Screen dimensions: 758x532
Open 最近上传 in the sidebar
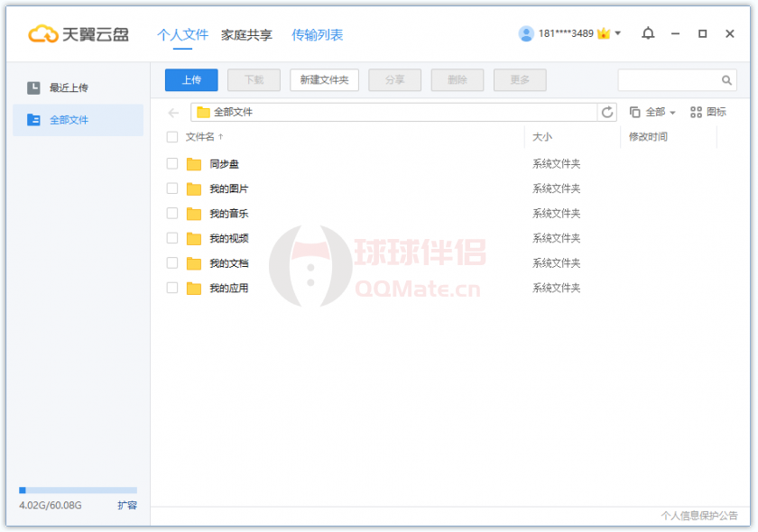point(69,87)
